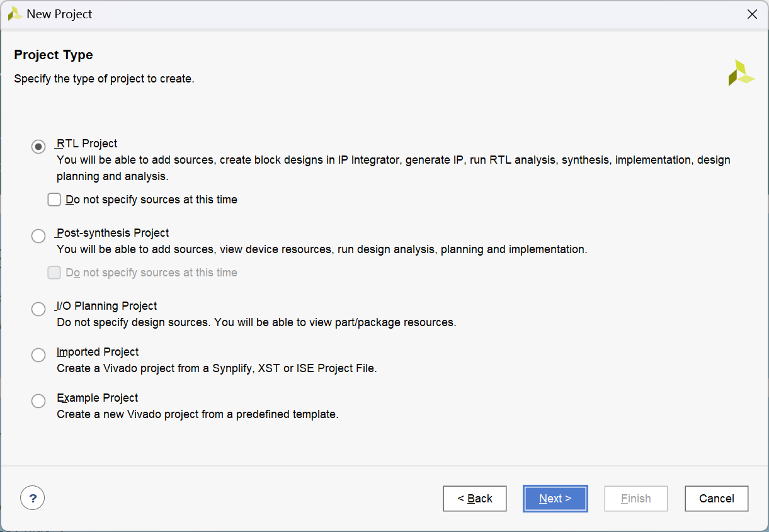Viewport: 769px width, 532px height.
Task: Choose the Example Project radio button
Action: coord(38,401)
